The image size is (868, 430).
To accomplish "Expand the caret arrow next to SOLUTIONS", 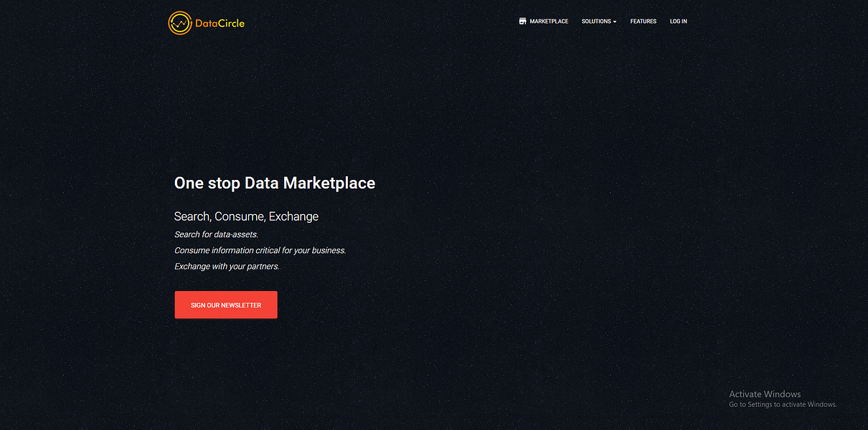I will [x=615, y=21].
